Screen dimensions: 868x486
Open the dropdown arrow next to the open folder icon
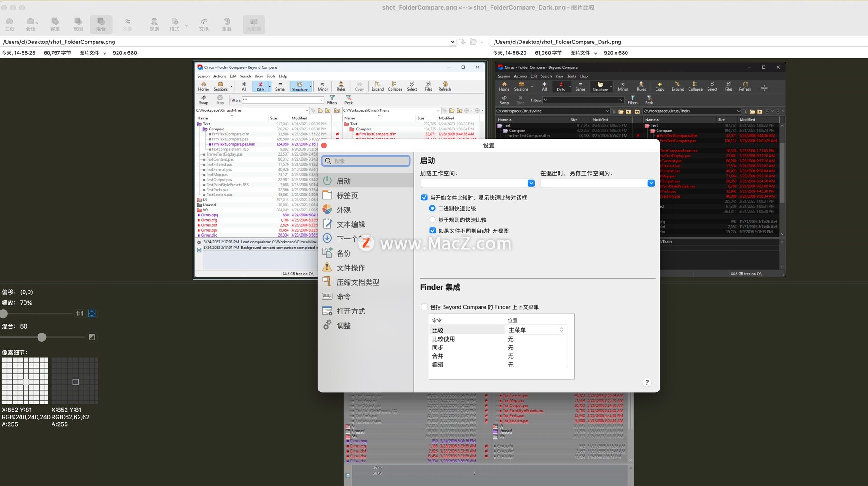coord(481,42)
